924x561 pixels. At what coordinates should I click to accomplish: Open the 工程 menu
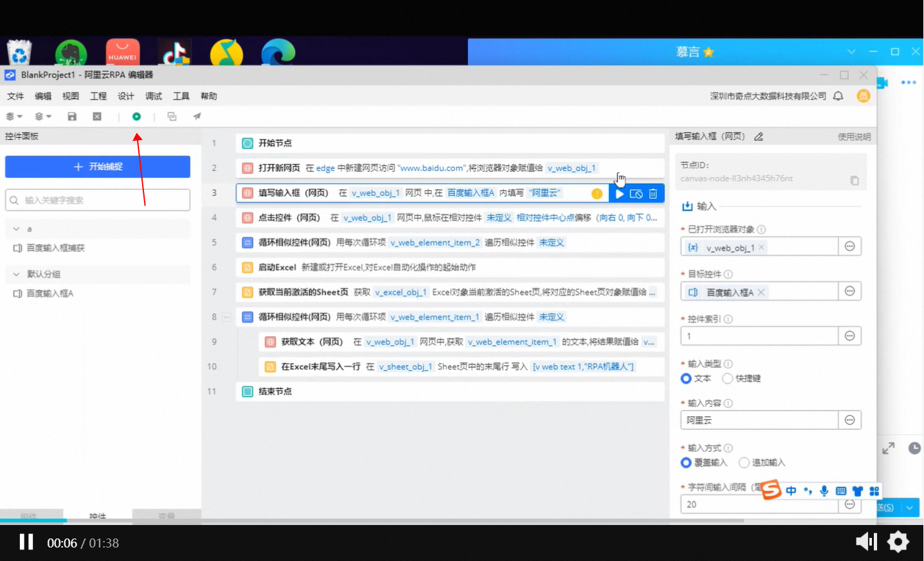coord(98,96)
